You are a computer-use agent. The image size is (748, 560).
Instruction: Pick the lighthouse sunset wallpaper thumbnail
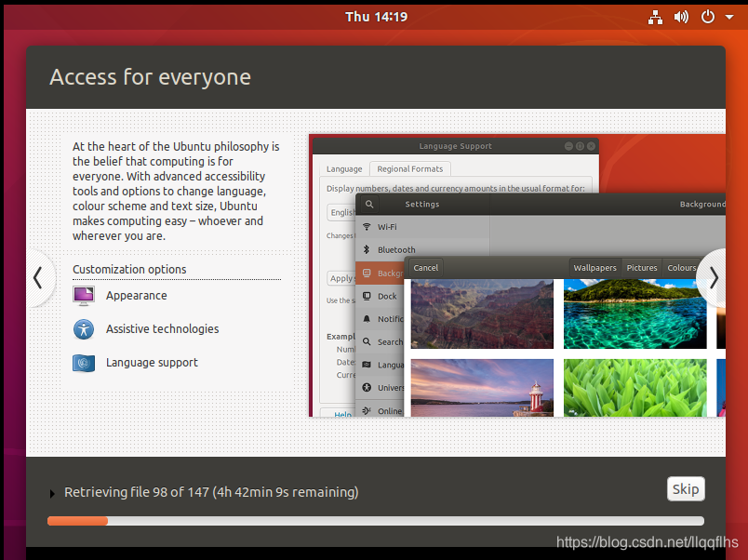click(x=482, y=388)
